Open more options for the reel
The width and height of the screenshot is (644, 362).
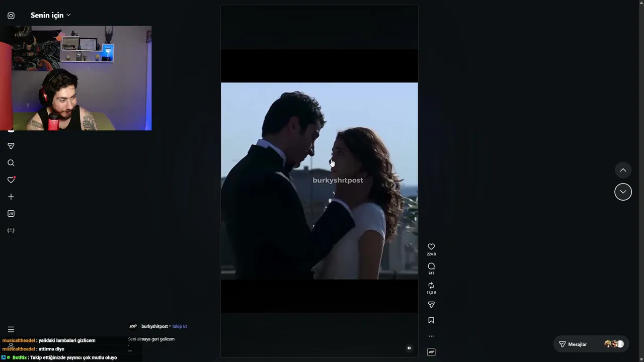431,336
